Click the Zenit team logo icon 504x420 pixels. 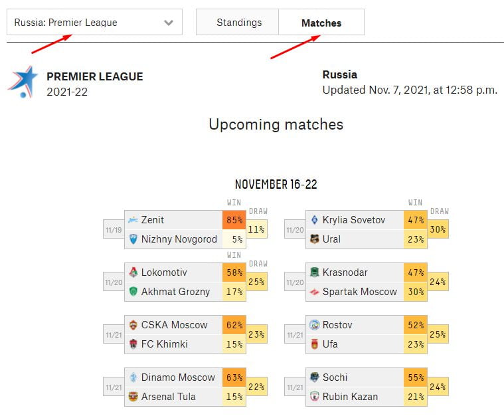[133, 220]
